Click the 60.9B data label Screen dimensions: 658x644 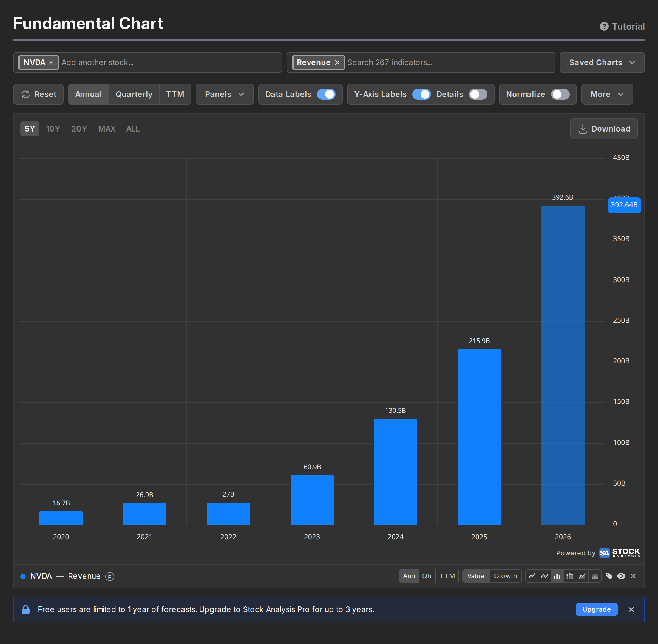312,467
